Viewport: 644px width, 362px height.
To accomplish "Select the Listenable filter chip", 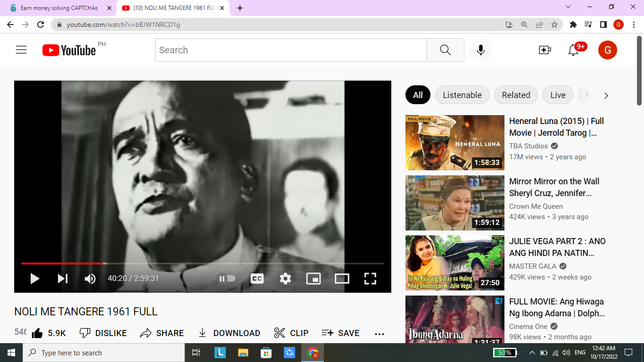I will pyautogui.click(x=462, y=95).
